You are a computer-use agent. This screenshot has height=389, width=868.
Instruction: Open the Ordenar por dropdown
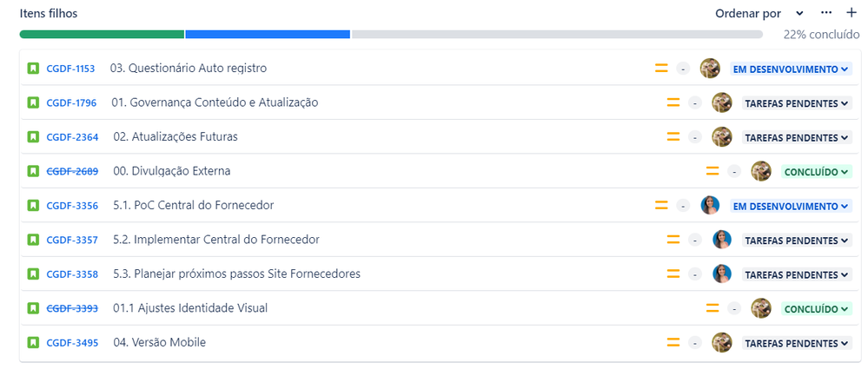click(759, 13)
